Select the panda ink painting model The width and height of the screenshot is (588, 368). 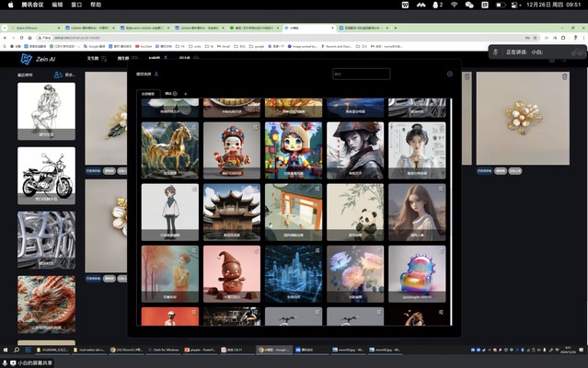(355, 211)
